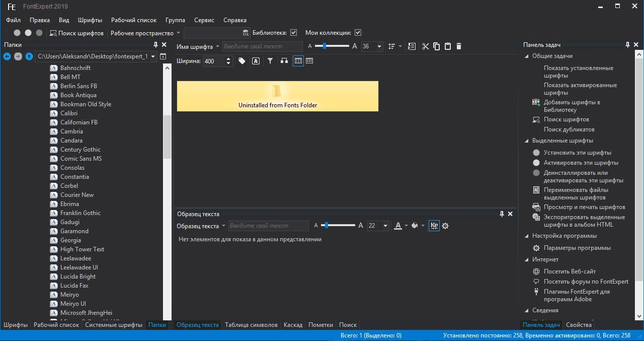The height and width of the screenshot is (341, 644).
Task: Select the list view mode icon
Action: tap(309, 61)
